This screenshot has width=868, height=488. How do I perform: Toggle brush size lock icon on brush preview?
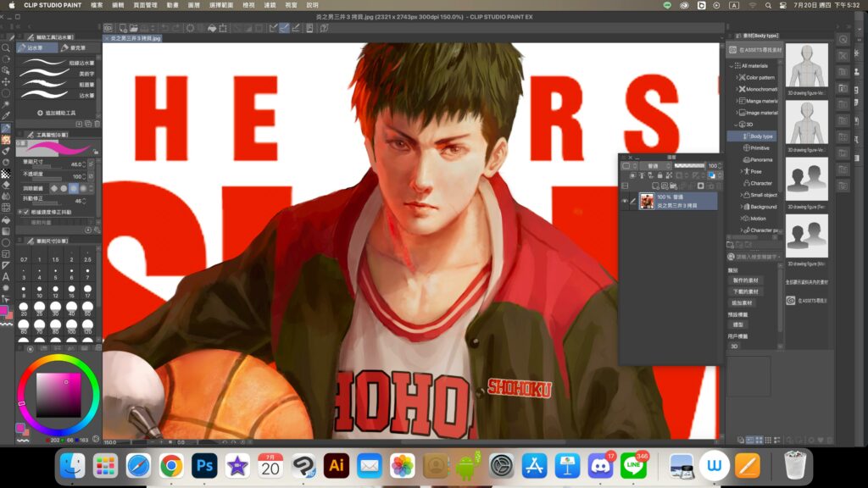click(x=96, y=152)
